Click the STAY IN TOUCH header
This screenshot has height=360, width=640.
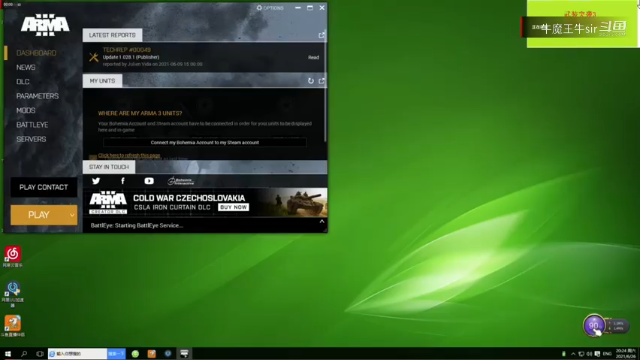pyautogui.click(x=109, y=167)
